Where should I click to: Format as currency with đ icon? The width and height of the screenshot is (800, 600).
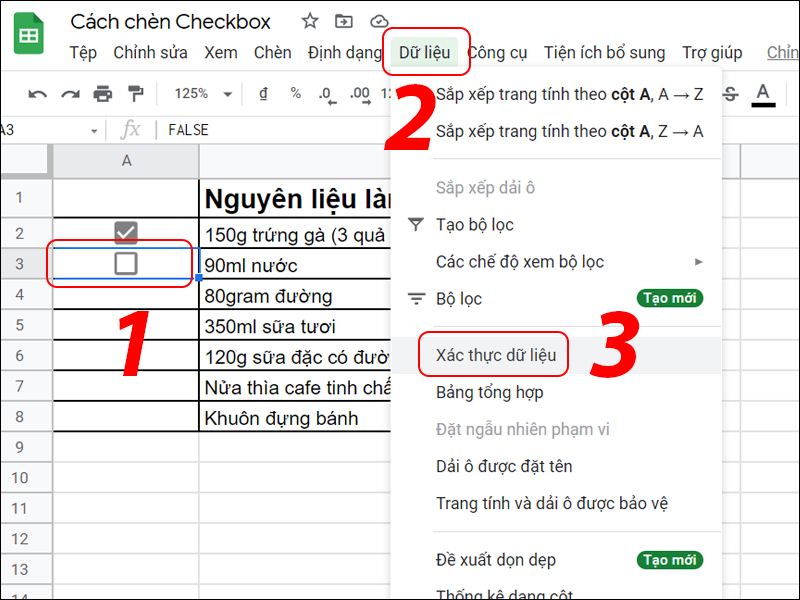coord(263,93)
